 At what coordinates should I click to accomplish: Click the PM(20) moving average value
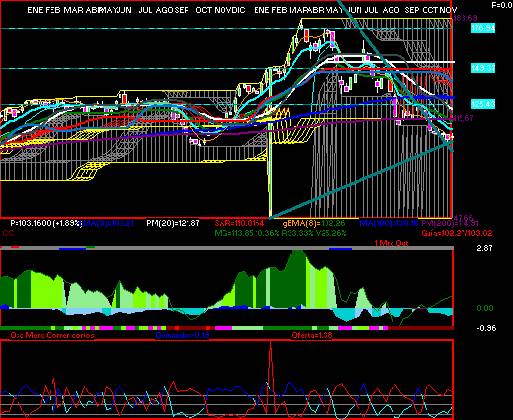[173, 223]
